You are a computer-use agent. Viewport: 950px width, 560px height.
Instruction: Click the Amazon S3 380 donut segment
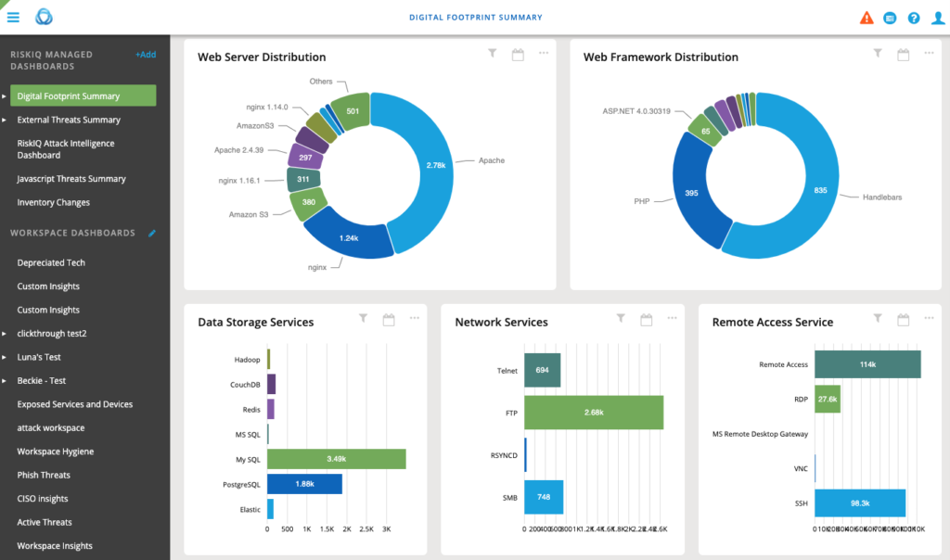pyautogui.click(x=308, y=202)
